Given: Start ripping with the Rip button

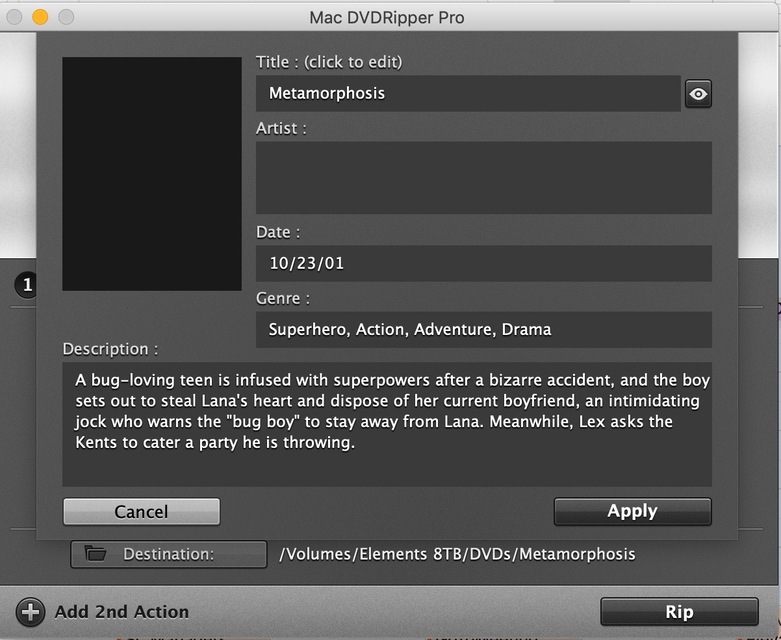Looking at the screenshot, I should [679, 612].
